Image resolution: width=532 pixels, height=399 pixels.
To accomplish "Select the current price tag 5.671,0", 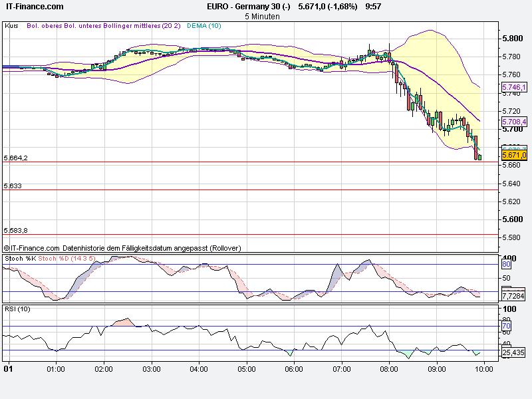I will click(513, 154).
